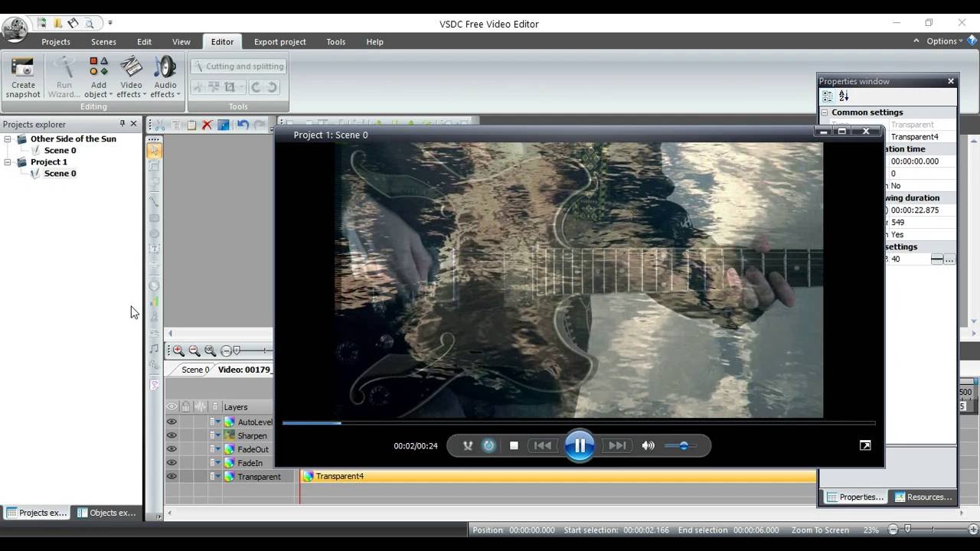Open the Export project tab
The height and width of the screenshot is (551, 980).
[x=280, y=42]
